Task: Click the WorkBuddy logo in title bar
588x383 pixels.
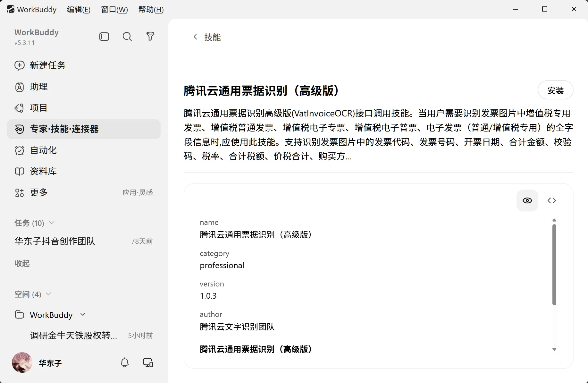Action: 11,9
